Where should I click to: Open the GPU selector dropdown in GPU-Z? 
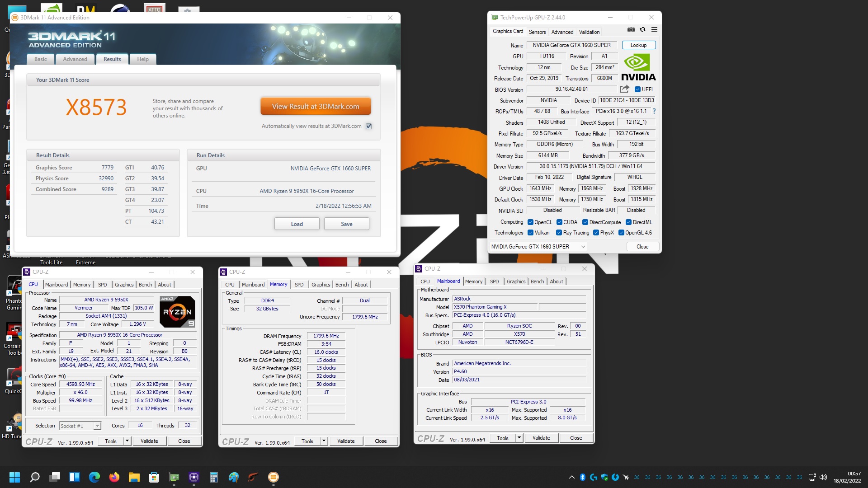point(538,247)
